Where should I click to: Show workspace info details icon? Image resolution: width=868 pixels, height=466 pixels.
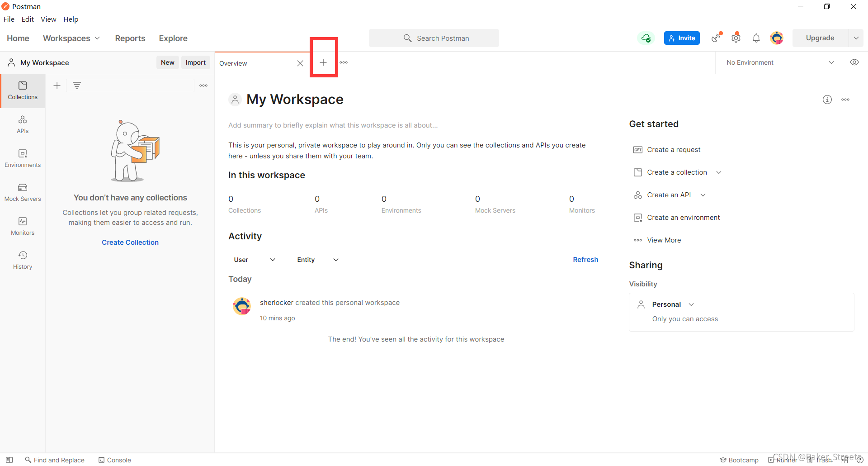pos(827,100)
